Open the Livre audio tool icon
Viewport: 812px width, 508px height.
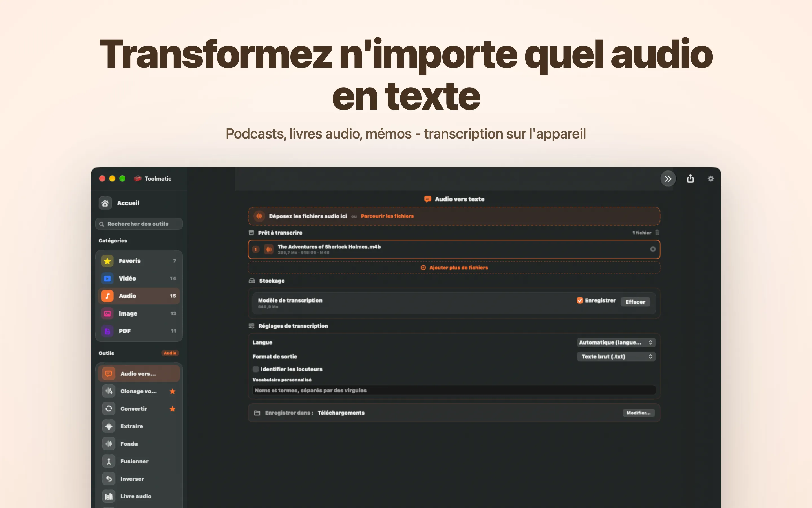pos(109,496)
